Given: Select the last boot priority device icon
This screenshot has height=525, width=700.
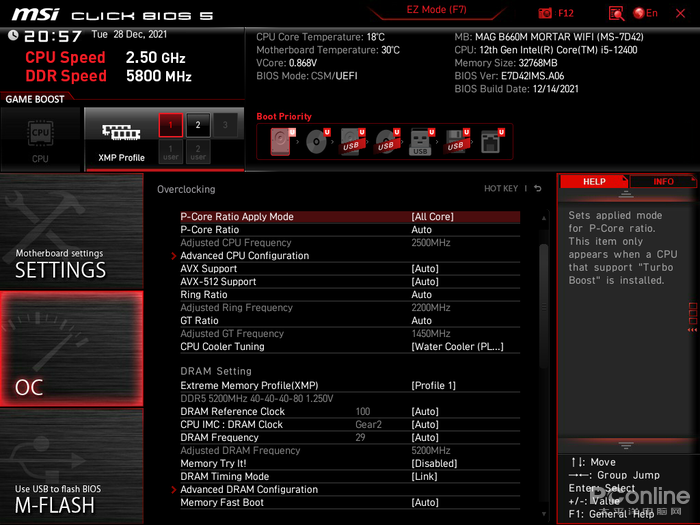Looking at the screenshot, I should click(x=490, y=142).
